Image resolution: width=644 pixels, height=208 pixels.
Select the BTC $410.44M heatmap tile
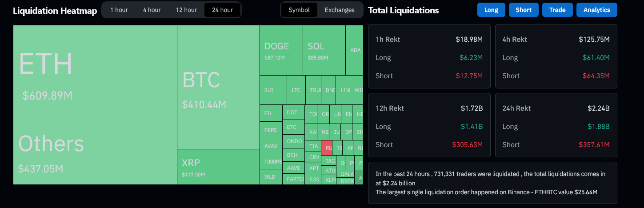(218, 87)
